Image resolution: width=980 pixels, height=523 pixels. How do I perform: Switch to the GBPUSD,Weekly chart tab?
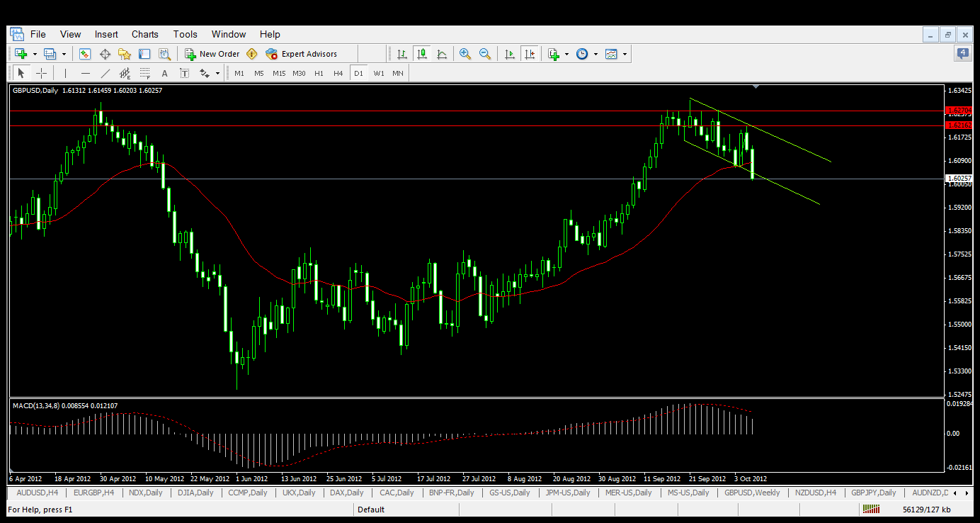(752, 493)
